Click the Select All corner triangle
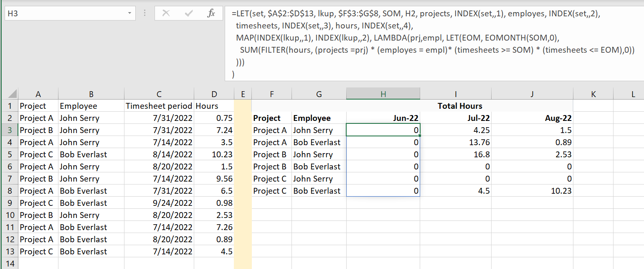 (x=13, y=94)
